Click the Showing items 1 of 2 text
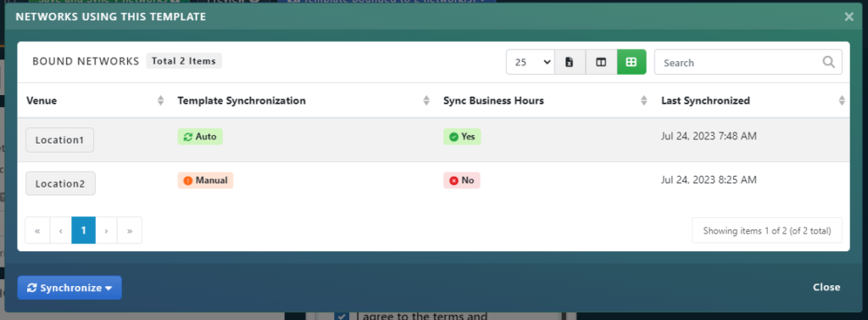Viewport: 868px width, 320px height. (x=766, y=231)
